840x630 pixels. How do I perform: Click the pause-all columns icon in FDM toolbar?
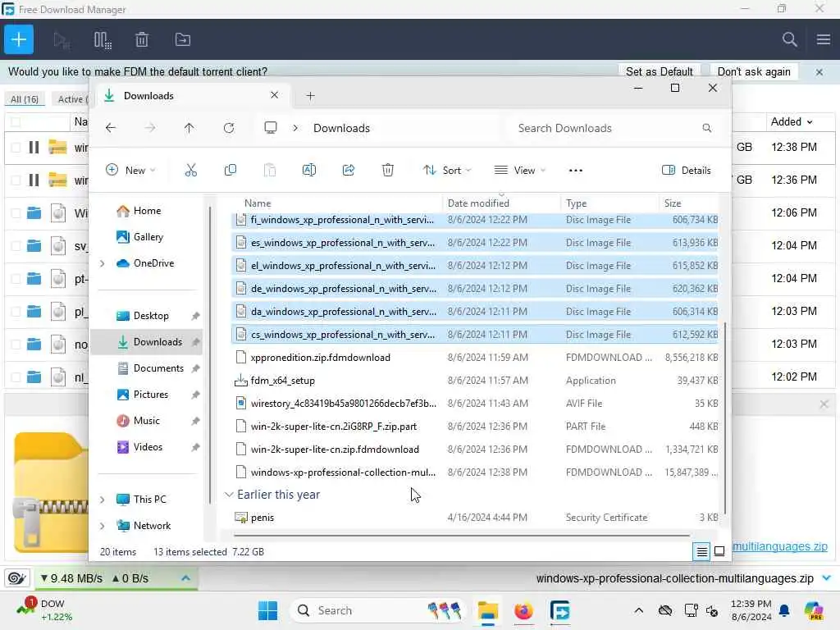(x=103, y=39)
